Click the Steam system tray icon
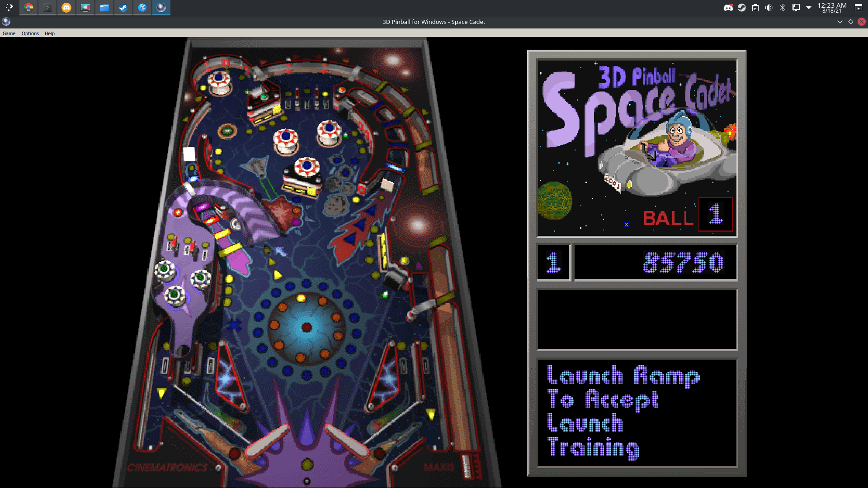Viewport: 868px width, 488px height. point(741,7)
